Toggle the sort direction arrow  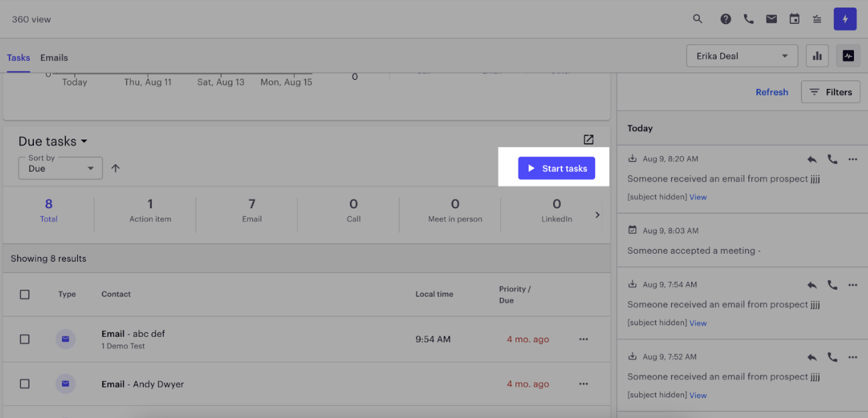115,168
